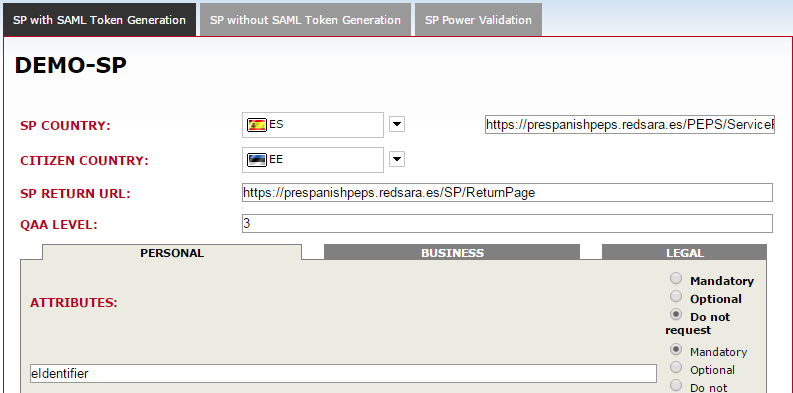Set eIdentifier to Mandatory

676,350
